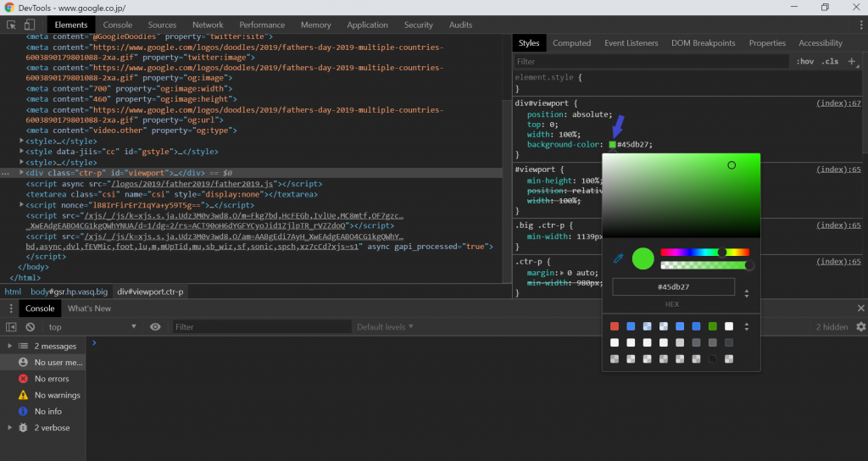Click the Chrome icon in the title bar
The height and width of the screenshot is (461, 868).
9,8
